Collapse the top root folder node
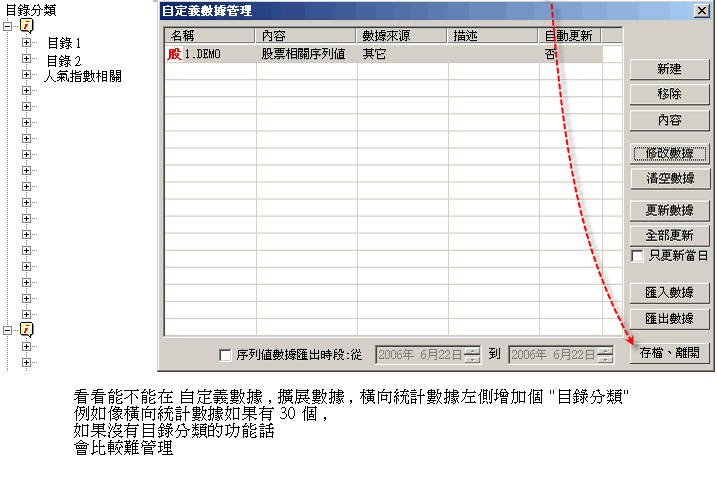The height and width of the screenshot is (500, 717). click(8, 27)
